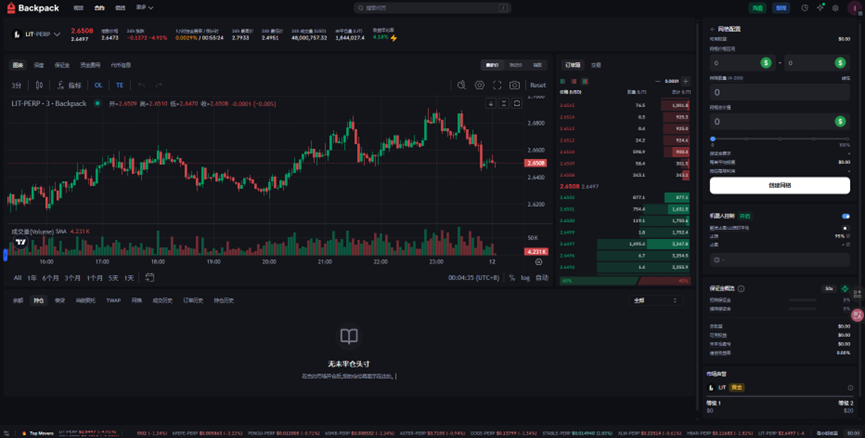
Task: Open the TradingView logo on chart
Action: [20, 242]
